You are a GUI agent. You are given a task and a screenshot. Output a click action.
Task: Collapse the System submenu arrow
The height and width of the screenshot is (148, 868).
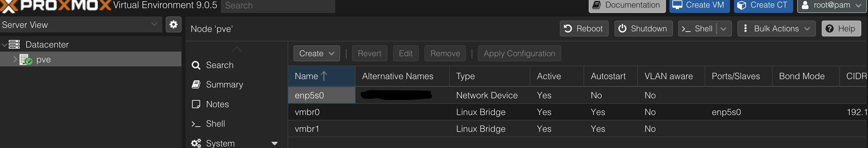pyautogui.click(x=274, y=143)
